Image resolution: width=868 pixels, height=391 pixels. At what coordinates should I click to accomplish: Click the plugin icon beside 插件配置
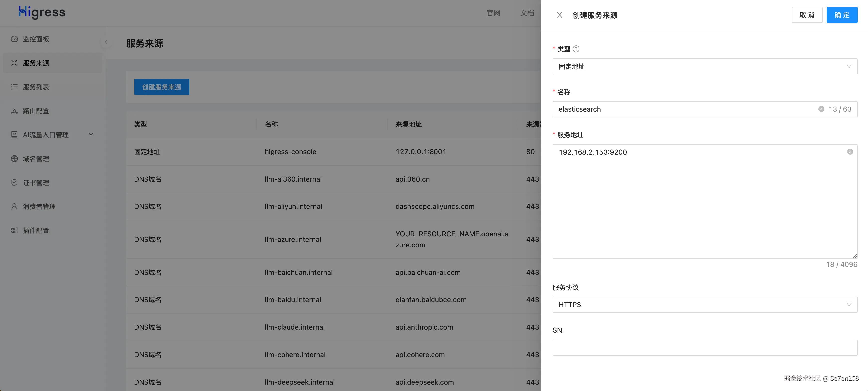click(14, 230)
